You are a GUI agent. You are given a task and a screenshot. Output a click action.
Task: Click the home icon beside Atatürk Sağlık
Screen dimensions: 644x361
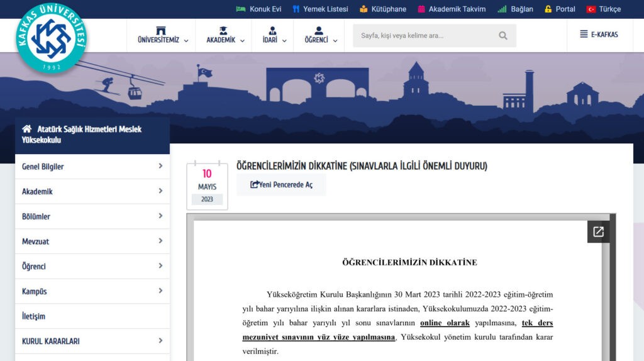point(27,129)
